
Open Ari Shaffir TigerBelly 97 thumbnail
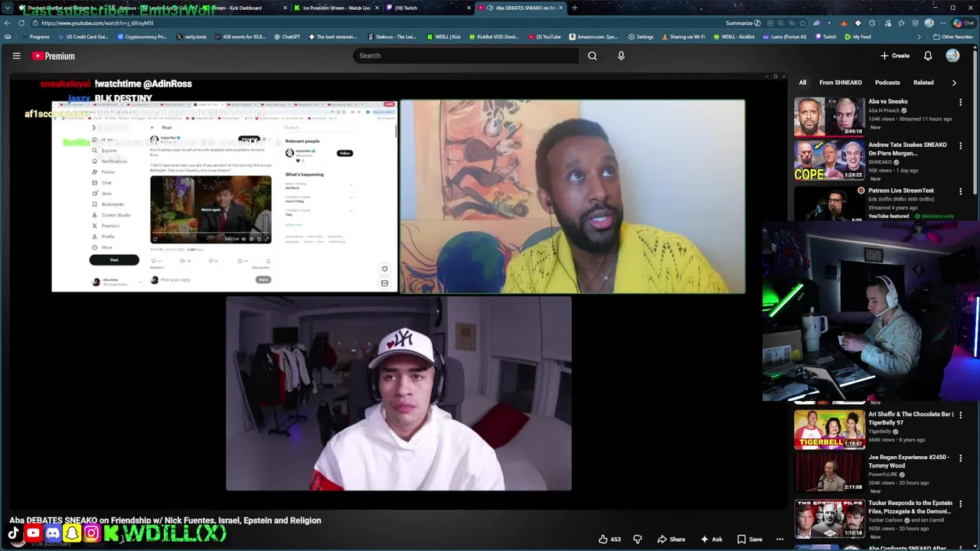[x=829, y=429]
